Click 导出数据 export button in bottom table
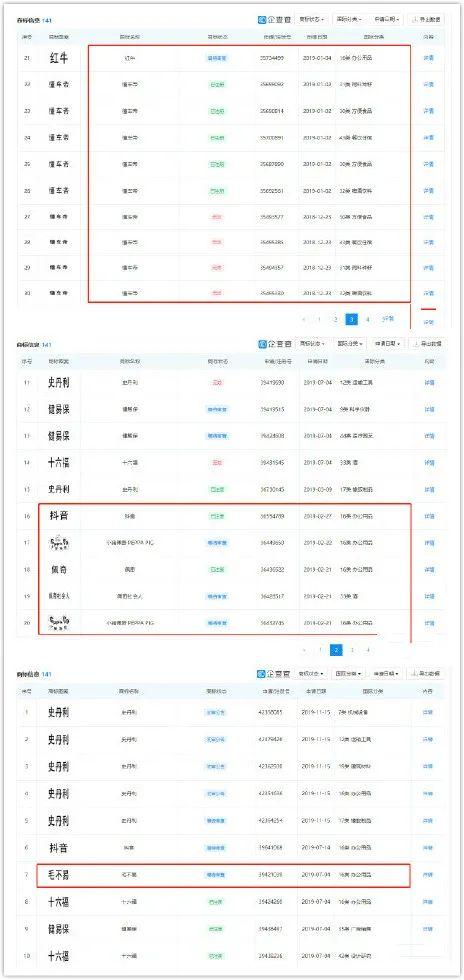 click(426, 674)
